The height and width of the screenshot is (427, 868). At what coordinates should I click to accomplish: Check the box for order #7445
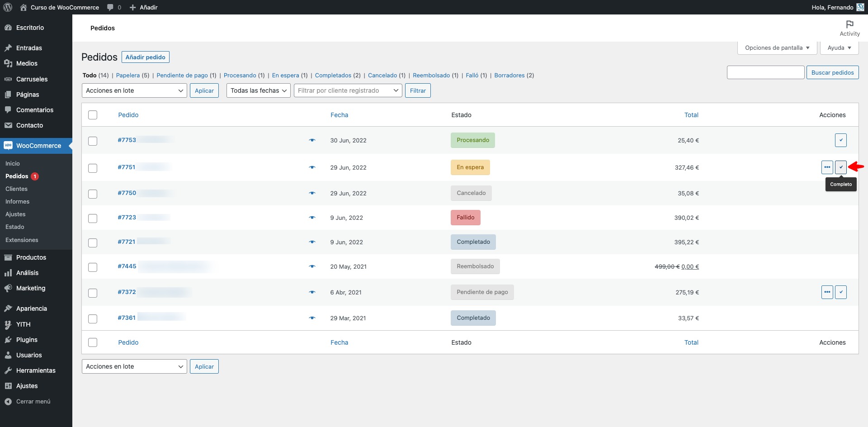[93, 267]
